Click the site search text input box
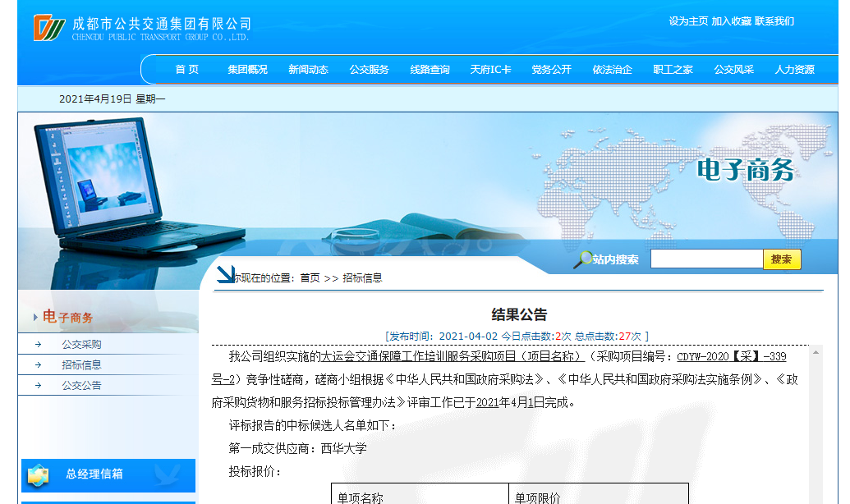 click(x=706, y=259)
